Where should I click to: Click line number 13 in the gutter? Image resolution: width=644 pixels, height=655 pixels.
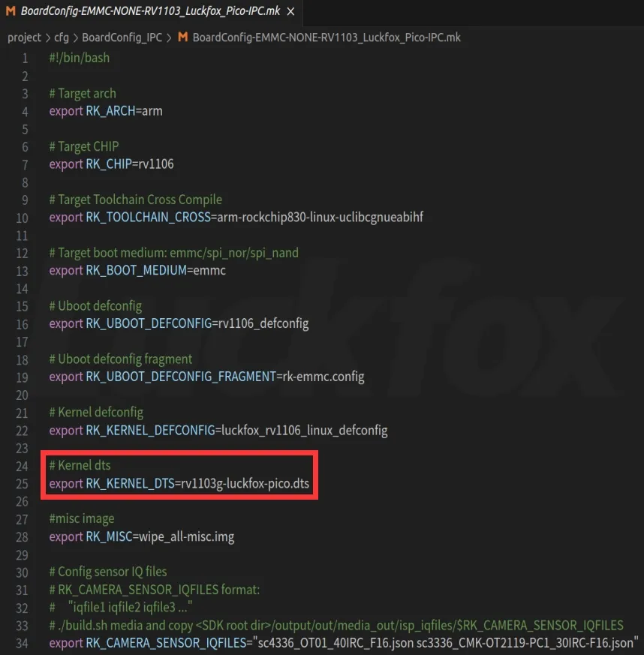pyautogui.click(x=23, y=271)
